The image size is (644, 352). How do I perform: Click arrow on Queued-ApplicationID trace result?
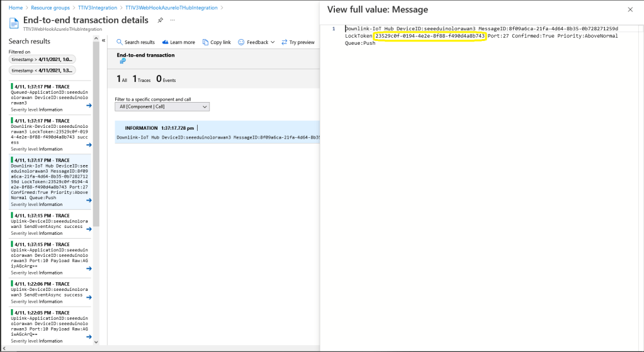click(x=89, y=105)
